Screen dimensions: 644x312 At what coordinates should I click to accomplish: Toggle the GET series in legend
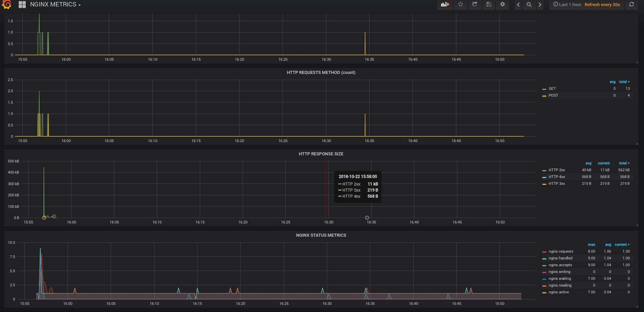[x=552, y=89]
